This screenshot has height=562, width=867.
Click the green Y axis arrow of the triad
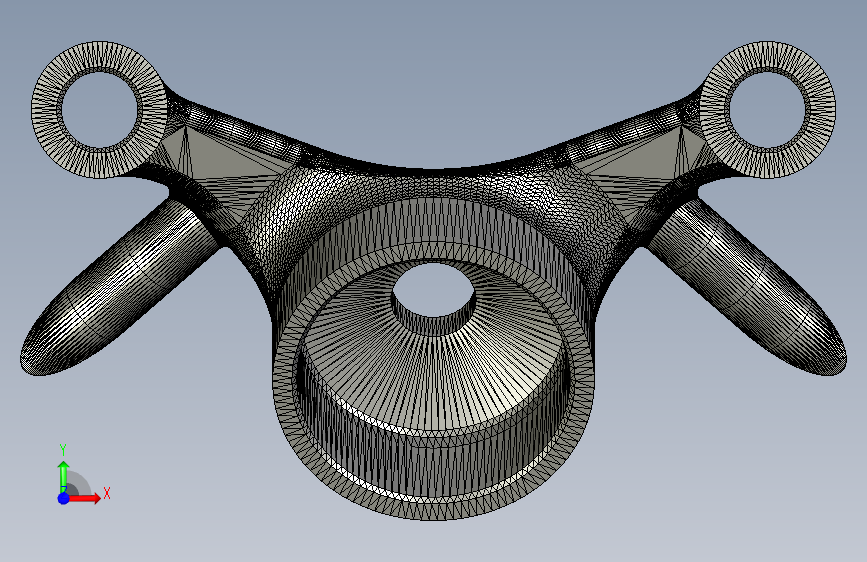pos(64,476)
